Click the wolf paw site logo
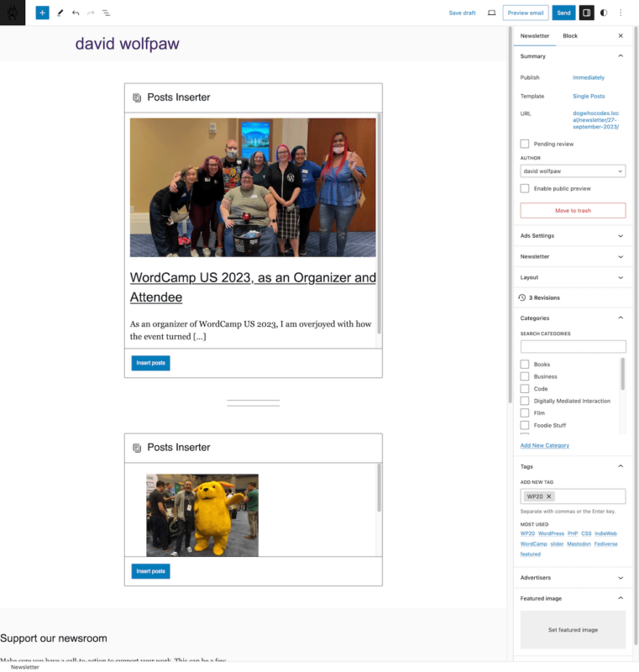This screenshot has height=672, width=639. pos(13,13)
